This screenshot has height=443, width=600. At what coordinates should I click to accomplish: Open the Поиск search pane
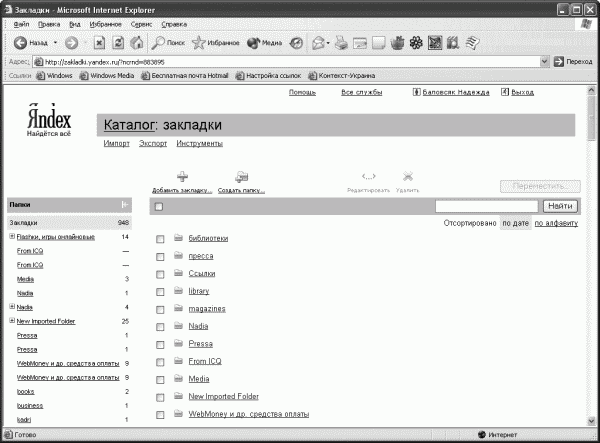(x=168, y=43)
